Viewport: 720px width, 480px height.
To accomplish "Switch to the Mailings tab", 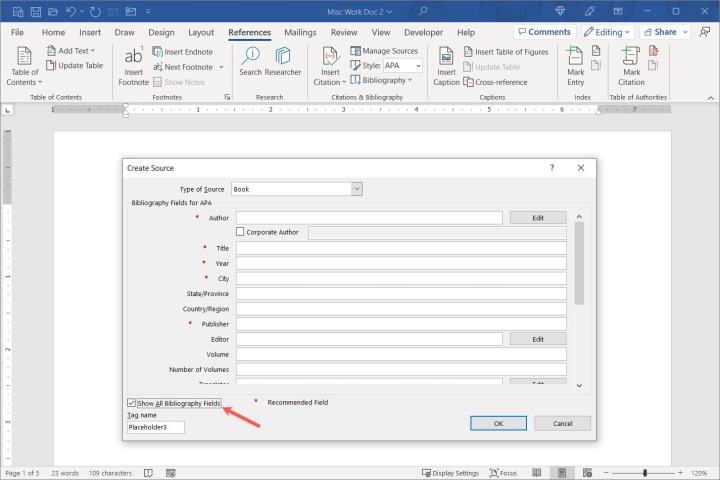I will coord(300,32).
